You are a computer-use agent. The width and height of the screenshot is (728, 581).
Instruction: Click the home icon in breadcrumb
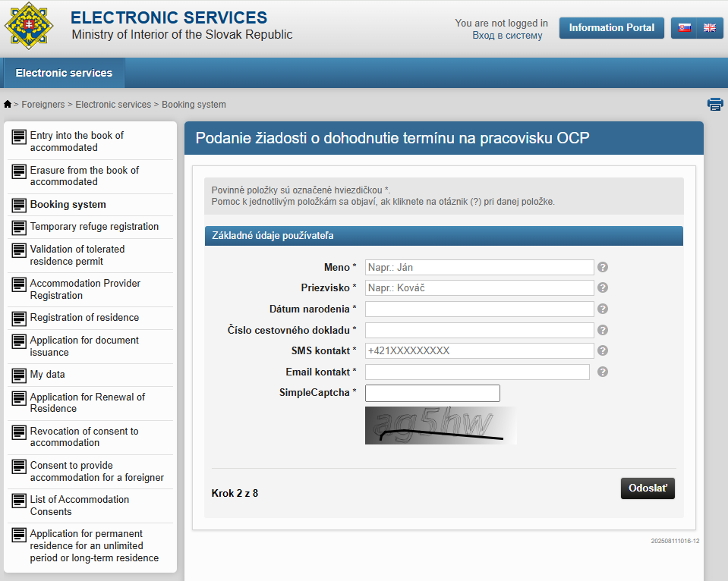coord(8,105)
